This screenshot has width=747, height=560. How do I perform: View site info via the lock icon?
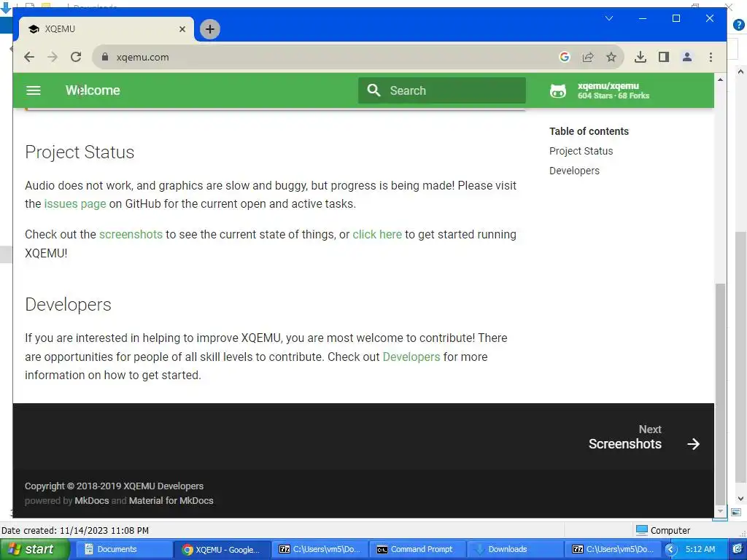(105, 57)
